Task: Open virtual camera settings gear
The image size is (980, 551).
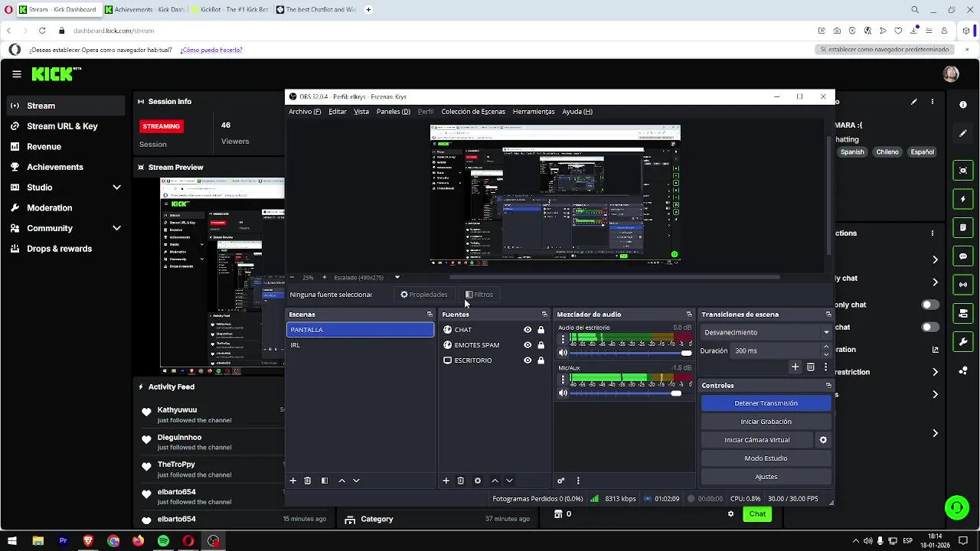Action: click(823, 440)
